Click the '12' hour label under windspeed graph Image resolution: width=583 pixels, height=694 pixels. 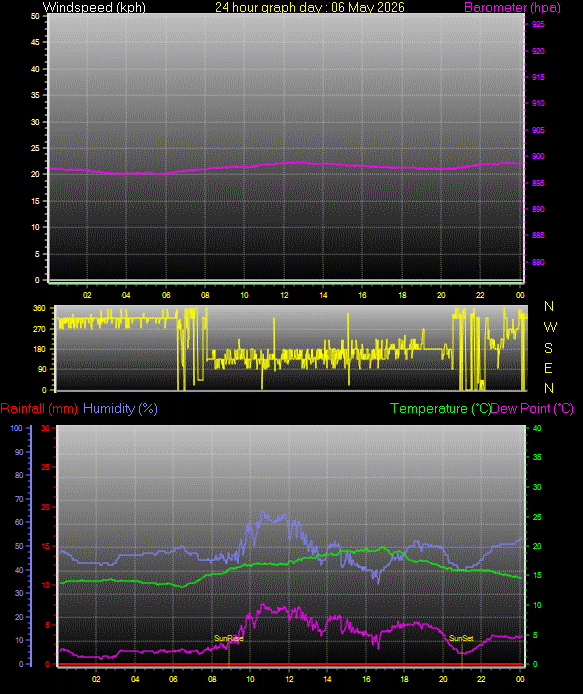pyautogui.click(x=284, y=295)
